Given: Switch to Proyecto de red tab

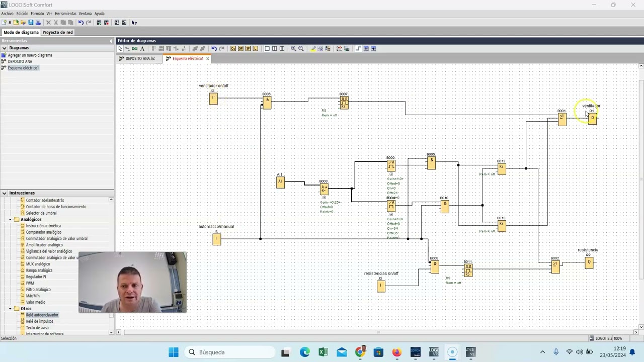Looking at the screenshot, I should 57,32.
